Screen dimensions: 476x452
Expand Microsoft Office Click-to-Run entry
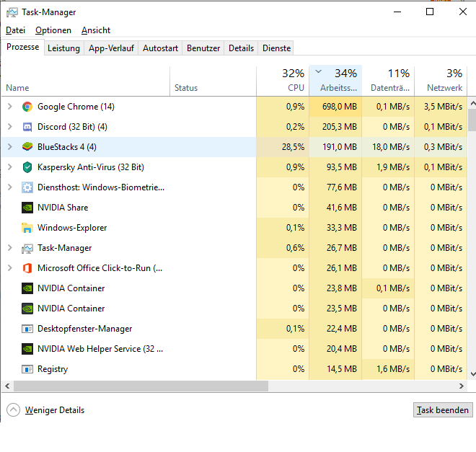(x=9, y=268)
